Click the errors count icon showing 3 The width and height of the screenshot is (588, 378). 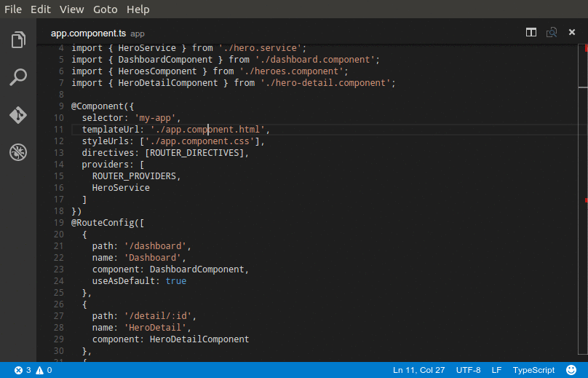[18, 371]
